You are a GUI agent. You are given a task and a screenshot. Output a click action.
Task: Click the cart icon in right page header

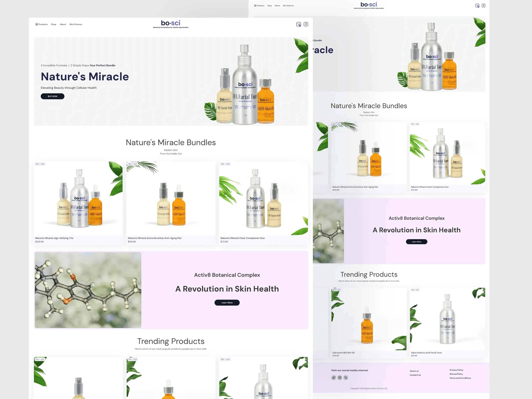point(477,5)
